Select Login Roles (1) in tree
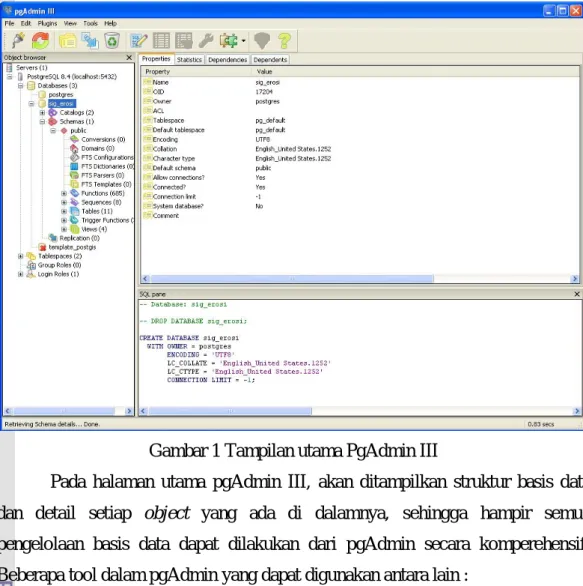Screen dimensions: 583x586 (58, 274)
